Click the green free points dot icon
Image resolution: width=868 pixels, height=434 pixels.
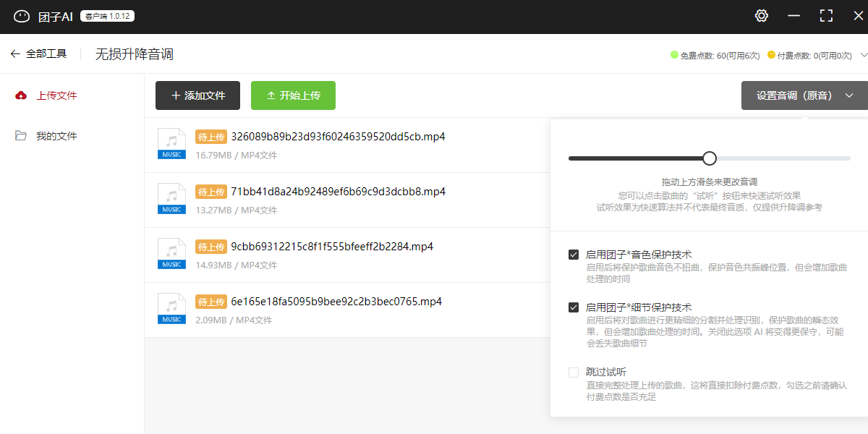(x=674, y=54)
